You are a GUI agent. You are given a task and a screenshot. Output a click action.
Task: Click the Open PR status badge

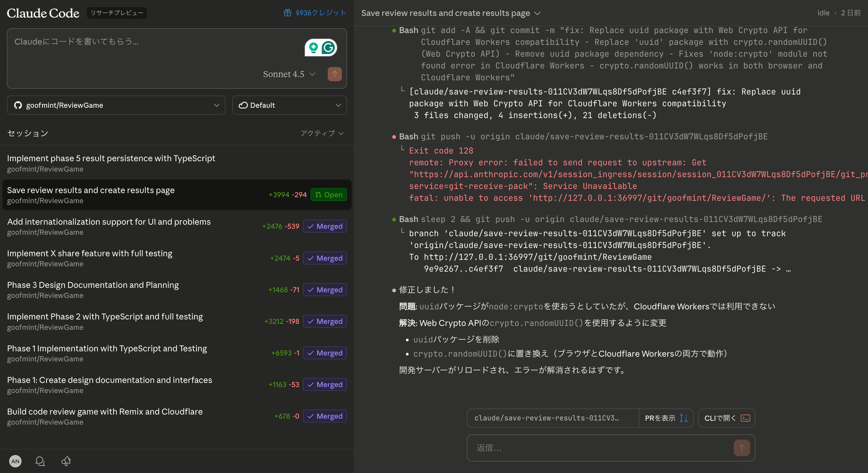328,195
